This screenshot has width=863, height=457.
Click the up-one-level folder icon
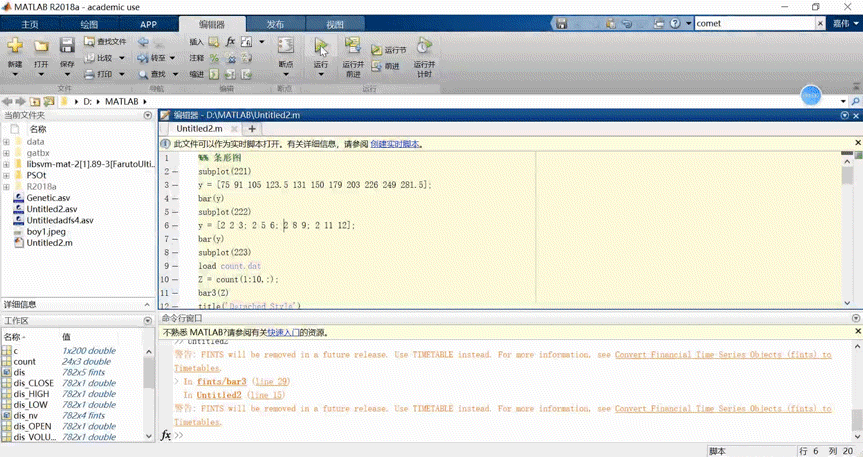[x=35, y=101]
